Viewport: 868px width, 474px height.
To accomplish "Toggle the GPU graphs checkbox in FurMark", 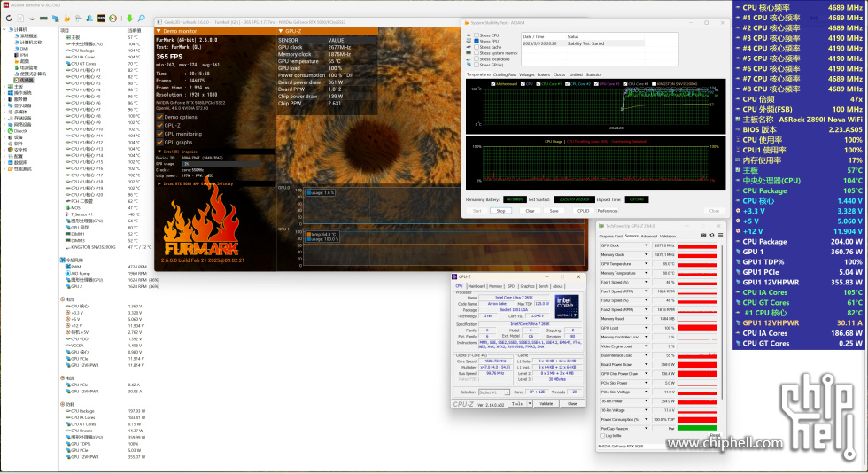I will (160, 143).
